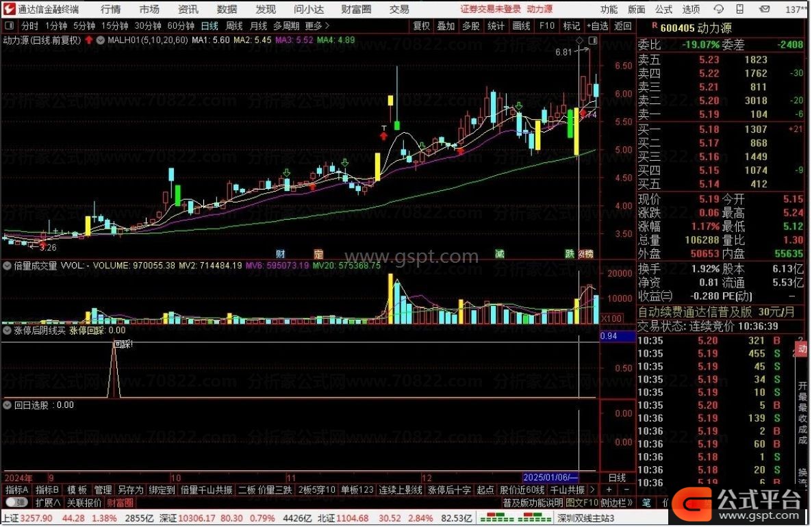This screenshot has width=812, height=527.
Task: Click the 证券交易未登录 login link
Action: click(x=490, y=9)
